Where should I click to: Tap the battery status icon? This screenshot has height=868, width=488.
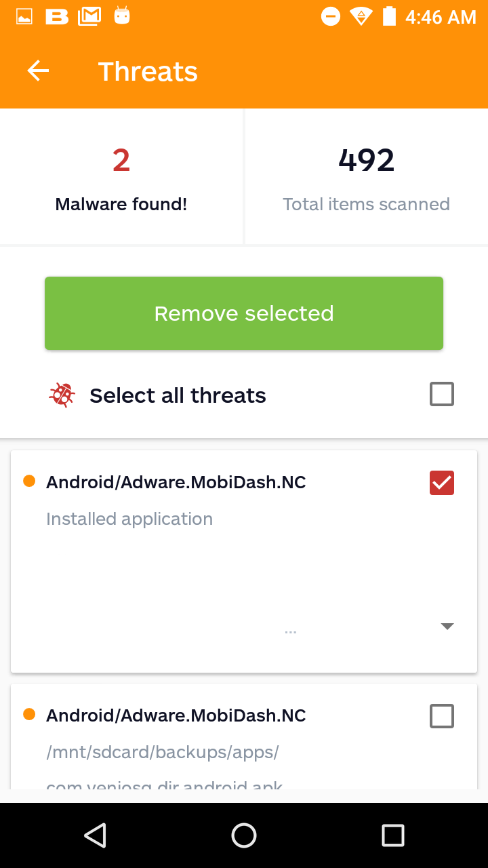389,16
